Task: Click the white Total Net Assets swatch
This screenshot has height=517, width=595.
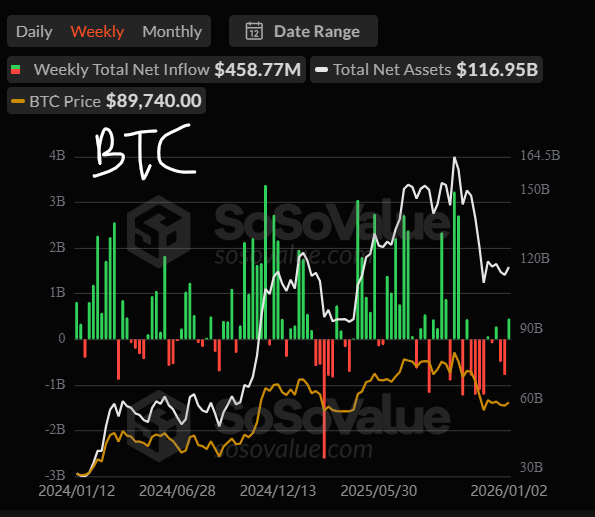Action: coord(321,69)
